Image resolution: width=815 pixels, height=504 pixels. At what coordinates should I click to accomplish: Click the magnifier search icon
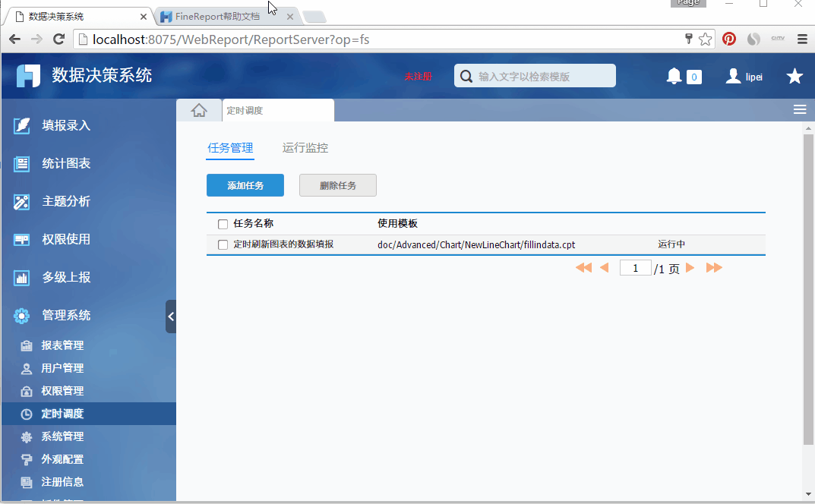tap(466, 77)
